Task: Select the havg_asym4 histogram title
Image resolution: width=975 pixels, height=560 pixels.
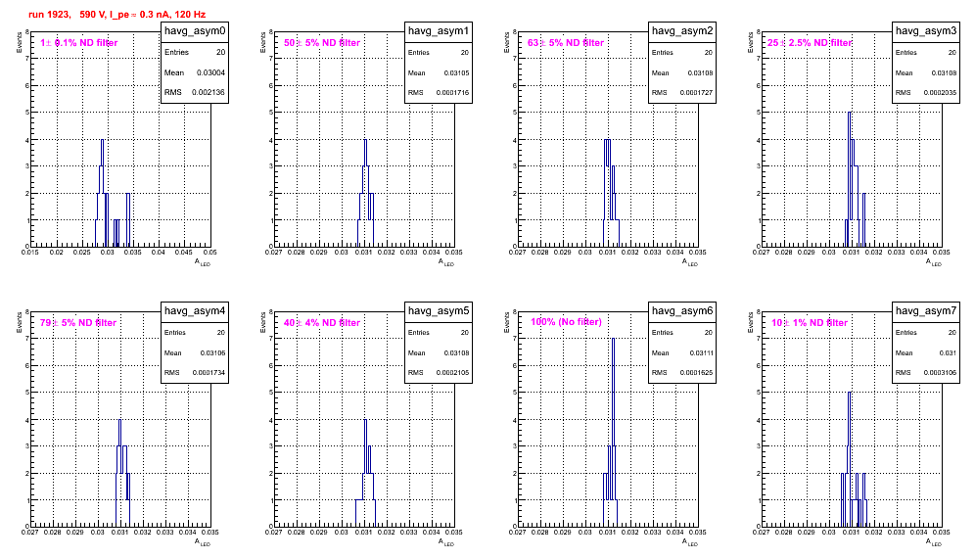Action: click(x=195, y=311)
